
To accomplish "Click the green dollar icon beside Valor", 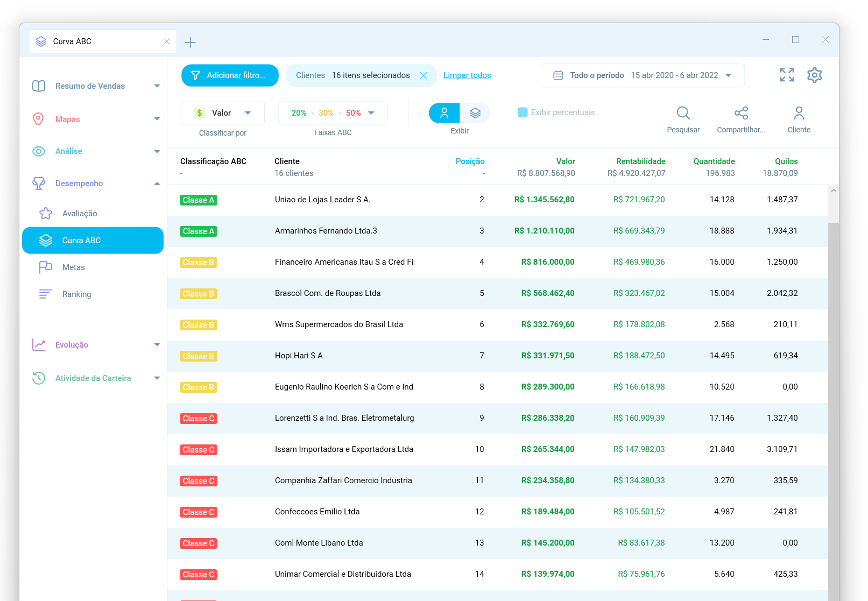I will coord(200,113).
